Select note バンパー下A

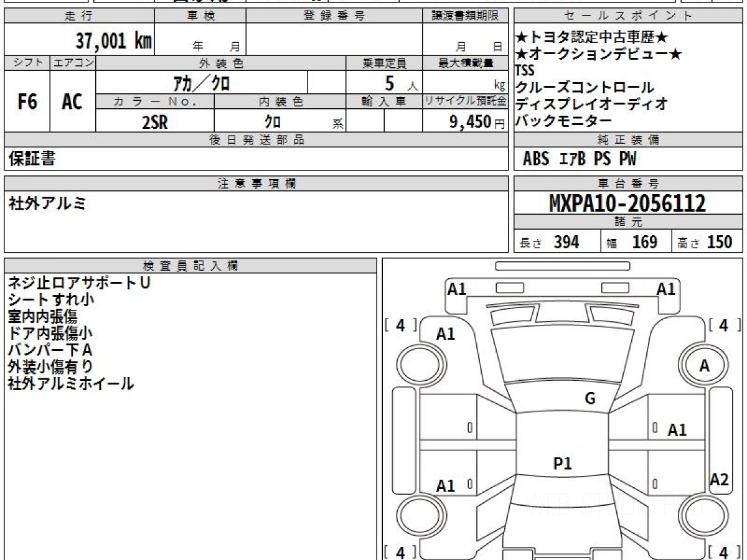pos(50,350)
